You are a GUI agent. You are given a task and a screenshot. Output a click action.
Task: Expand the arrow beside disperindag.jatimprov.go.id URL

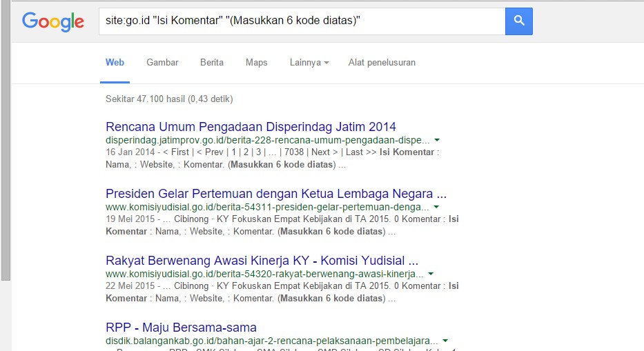(x=437, y=140)
